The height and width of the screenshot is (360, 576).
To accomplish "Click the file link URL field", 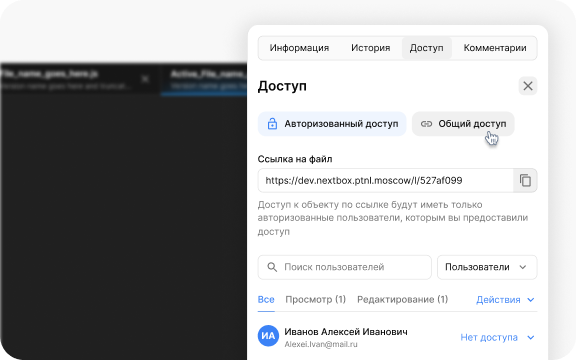I will pyautogui.click(x=385, y=180).
